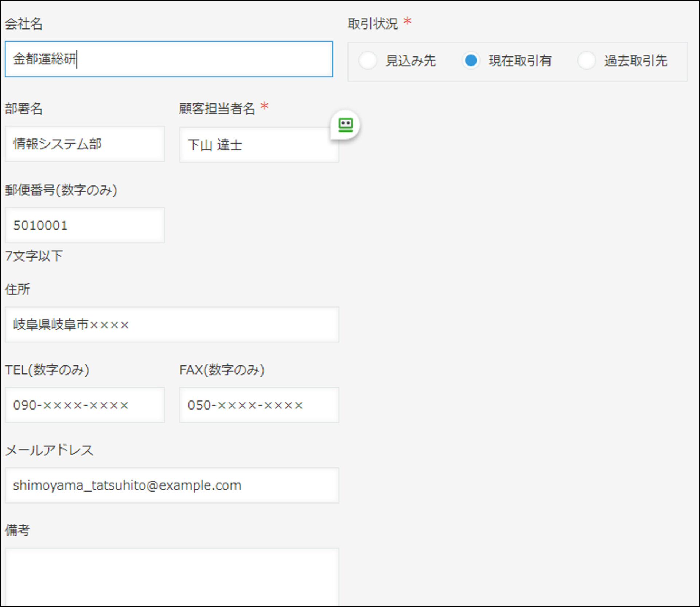This screenshot has width=700, height=607.
Task: Click the 7文字以下 hint text
Action: pos(34,256)
